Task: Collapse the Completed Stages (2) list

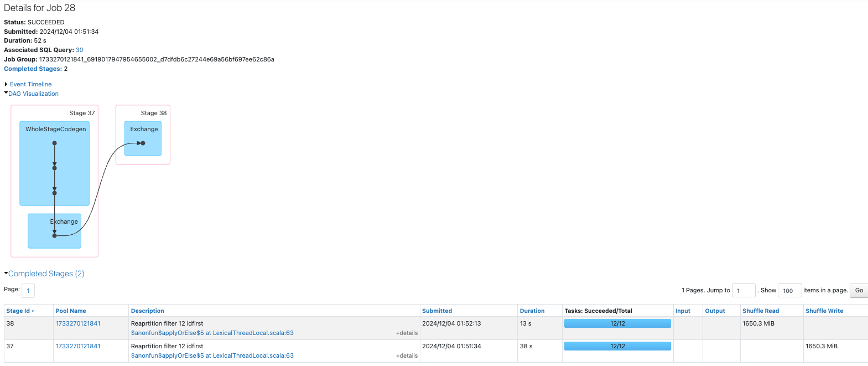Action: coord(46,274)
